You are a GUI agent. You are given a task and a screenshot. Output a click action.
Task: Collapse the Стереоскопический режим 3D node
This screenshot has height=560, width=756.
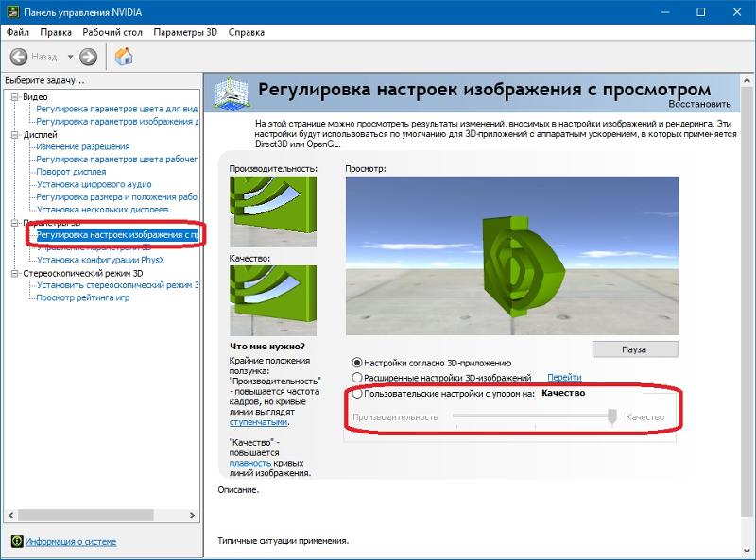[x=14, y=273]
